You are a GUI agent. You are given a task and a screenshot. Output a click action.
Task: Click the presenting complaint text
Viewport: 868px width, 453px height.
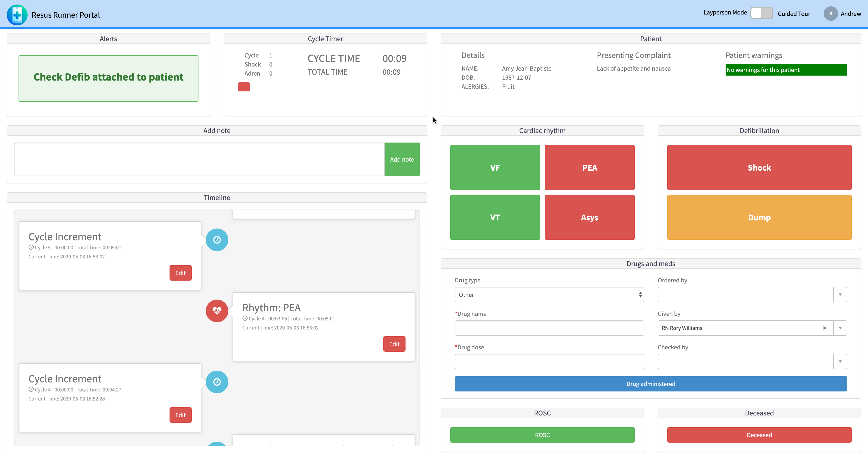(633, 69)
